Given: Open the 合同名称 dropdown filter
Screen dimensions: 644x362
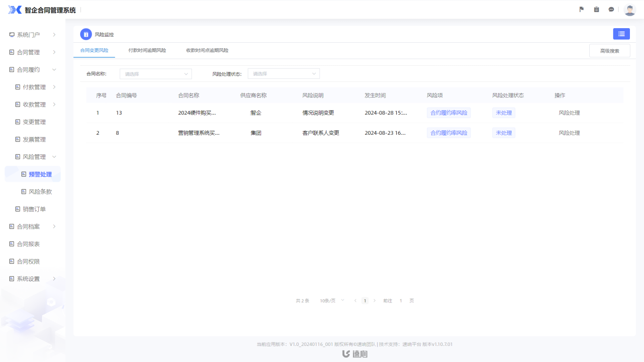Looking at the screenshot, I should 155,74.
